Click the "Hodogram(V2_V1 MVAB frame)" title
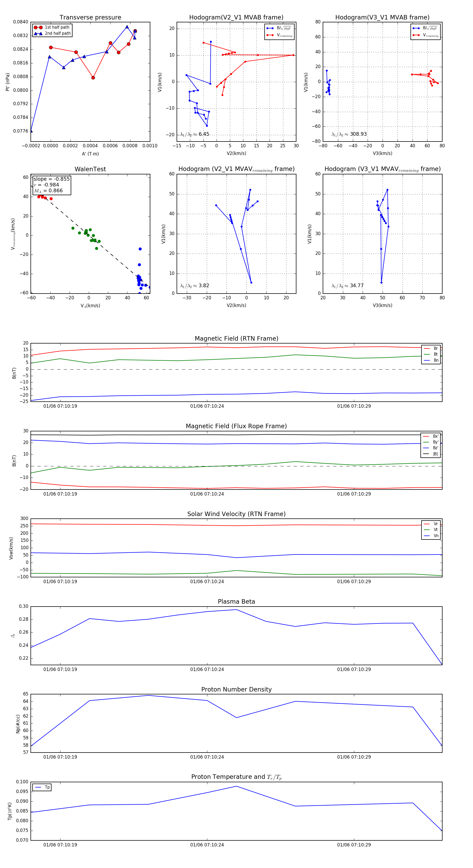473x868 pixels. (236, 18)
